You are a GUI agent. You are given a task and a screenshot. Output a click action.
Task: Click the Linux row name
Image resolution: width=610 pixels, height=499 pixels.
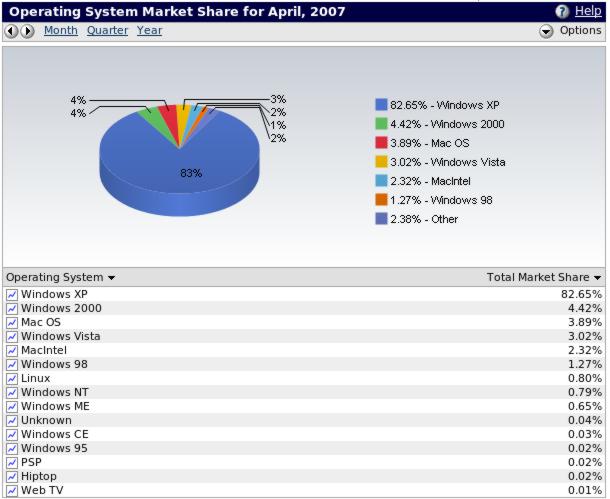[x=35, y=378]
